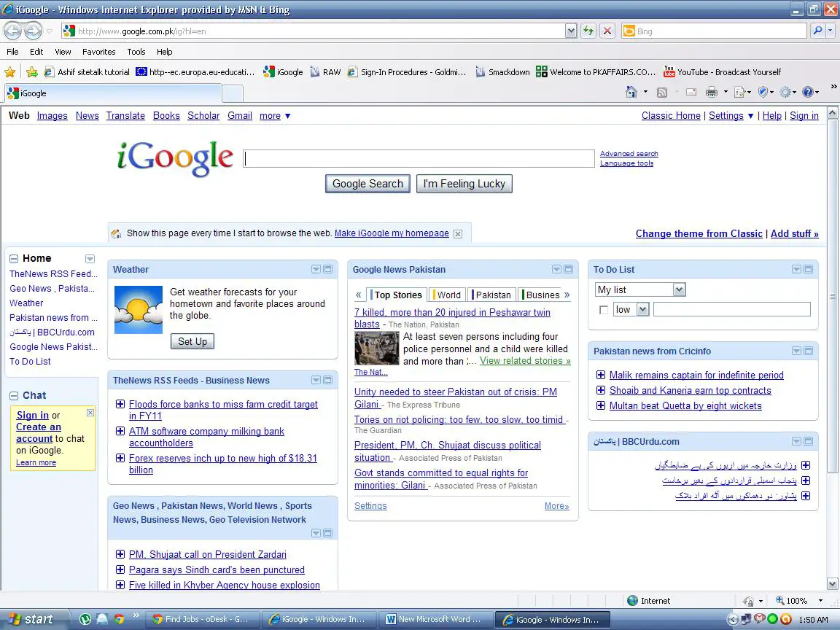Screen dimensions: 840x630
Task: Expand the PM, Shujaat call headline
Action: (x=120, y=554)
